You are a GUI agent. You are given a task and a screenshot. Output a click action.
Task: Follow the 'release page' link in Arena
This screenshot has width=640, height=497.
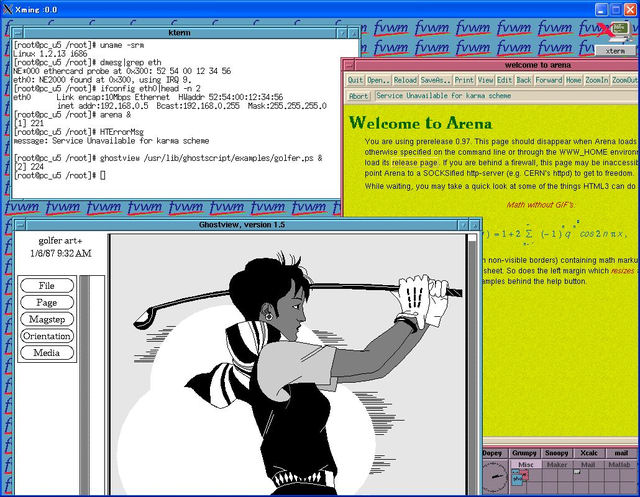point(415,163)
